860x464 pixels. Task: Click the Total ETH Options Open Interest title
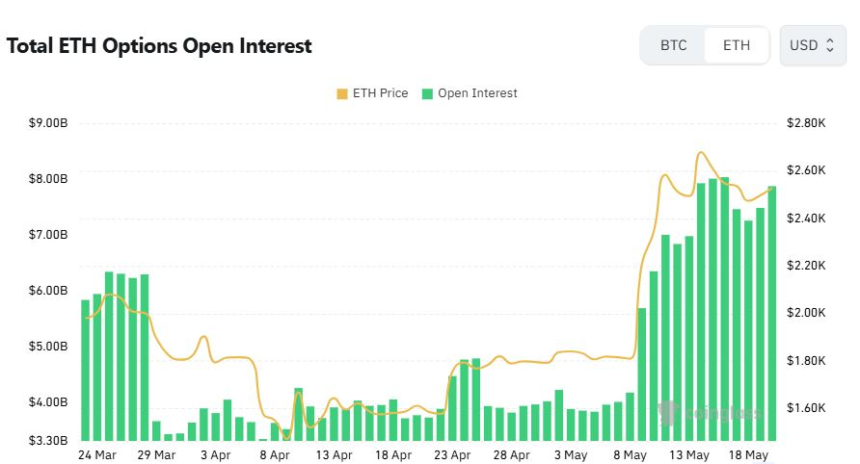click(159, 46)
